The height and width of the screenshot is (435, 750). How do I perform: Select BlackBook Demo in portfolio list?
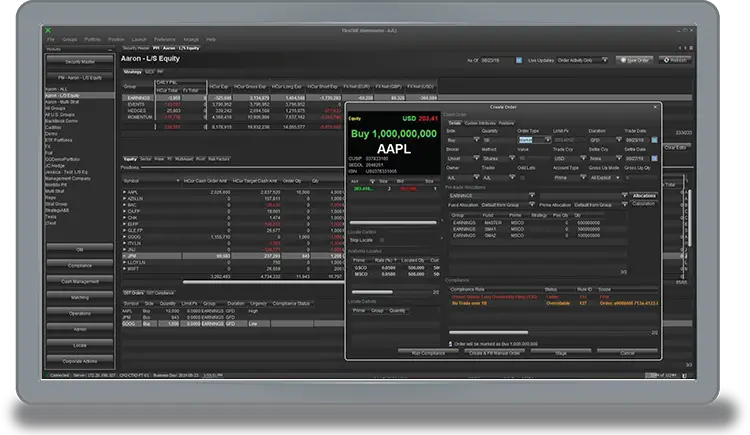click(x=61, y=121)
